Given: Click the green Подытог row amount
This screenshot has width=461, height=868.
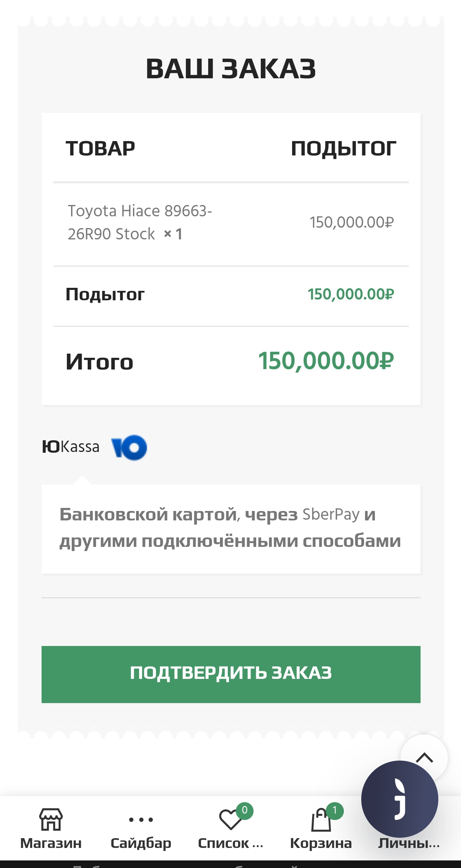Looking at the screenshot, I should tap(351, 294).
